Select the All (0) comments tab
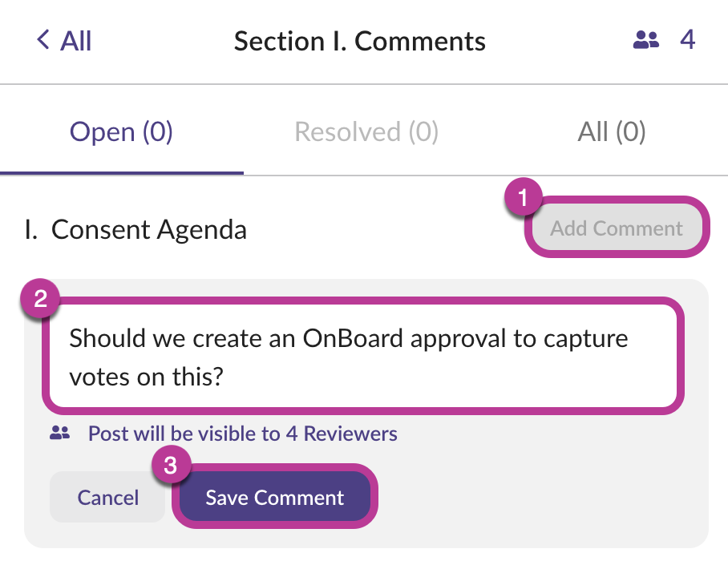 tap(611, 131)
